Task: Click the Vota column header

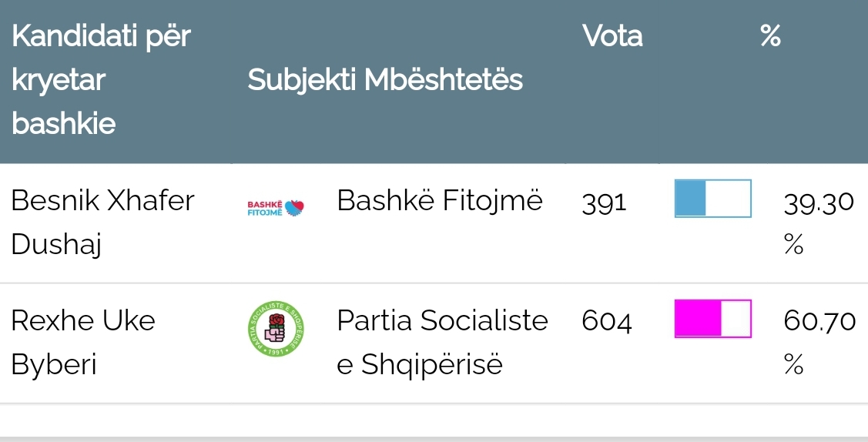Action: point(612,36)
